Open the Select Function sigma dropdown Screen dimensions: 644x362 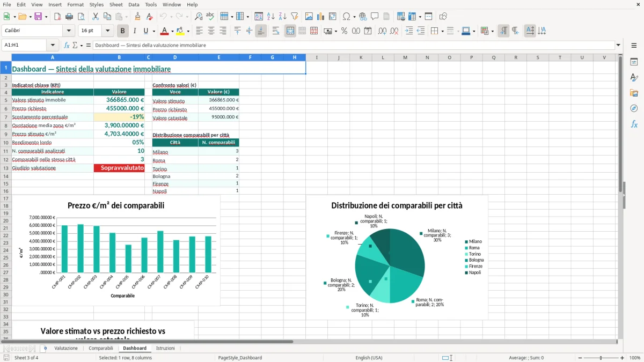pyautogui.click(x=82, y=46)
